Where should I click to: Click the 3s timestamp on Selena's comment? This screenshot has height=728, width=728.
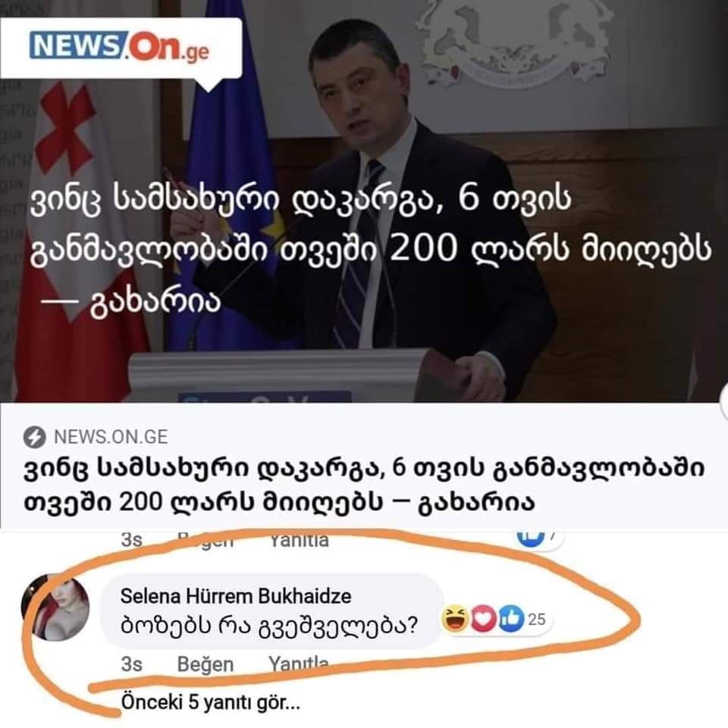pos(131,664)
